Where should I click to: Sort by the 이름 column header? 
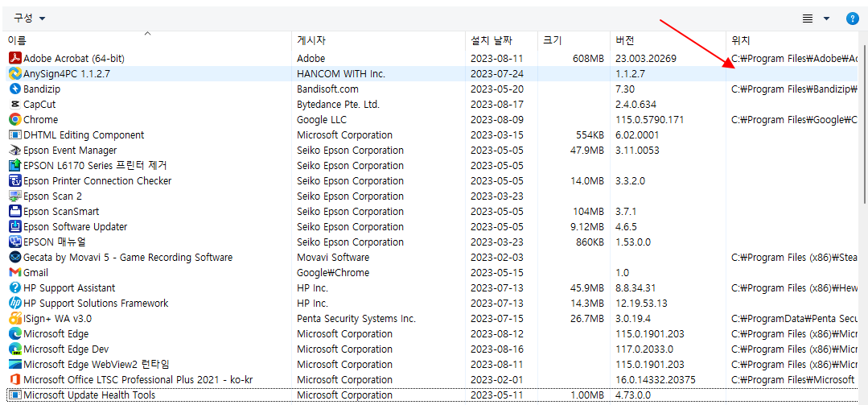click(147, 40)
